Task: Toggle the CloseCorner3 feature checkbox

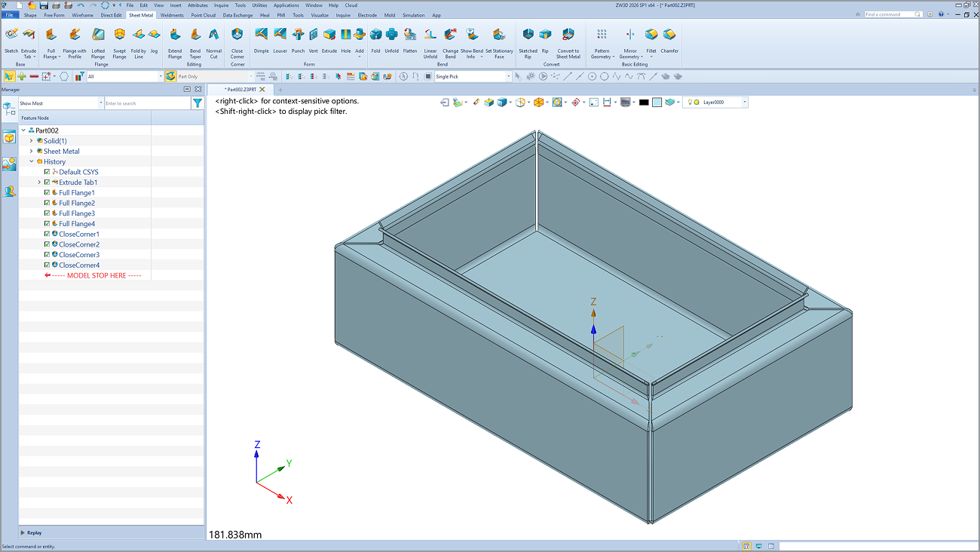Action: click(x=47, y=255)
